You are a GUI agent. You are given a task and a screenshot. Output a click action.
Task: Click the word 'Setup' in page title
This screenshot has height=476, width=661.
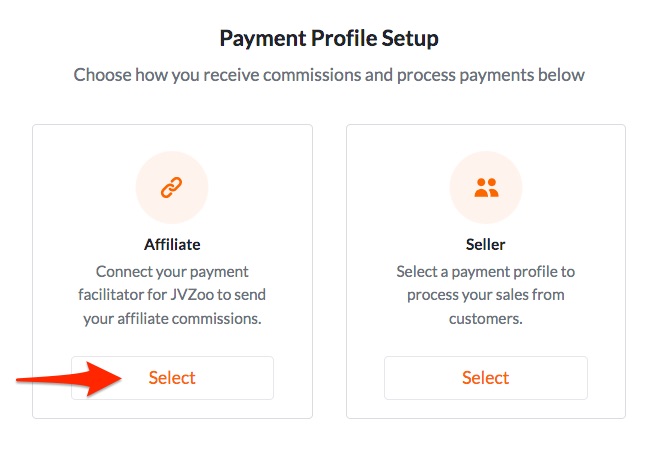410,39
